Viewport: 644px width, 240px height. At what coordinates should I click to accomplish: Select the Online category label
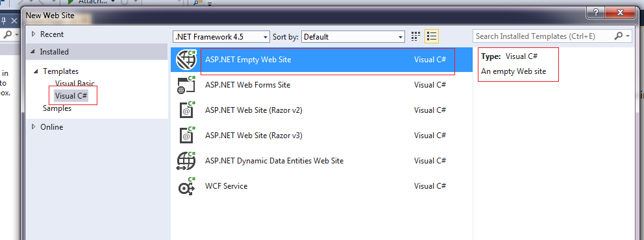pyautogui.click(x=51, y=126)
